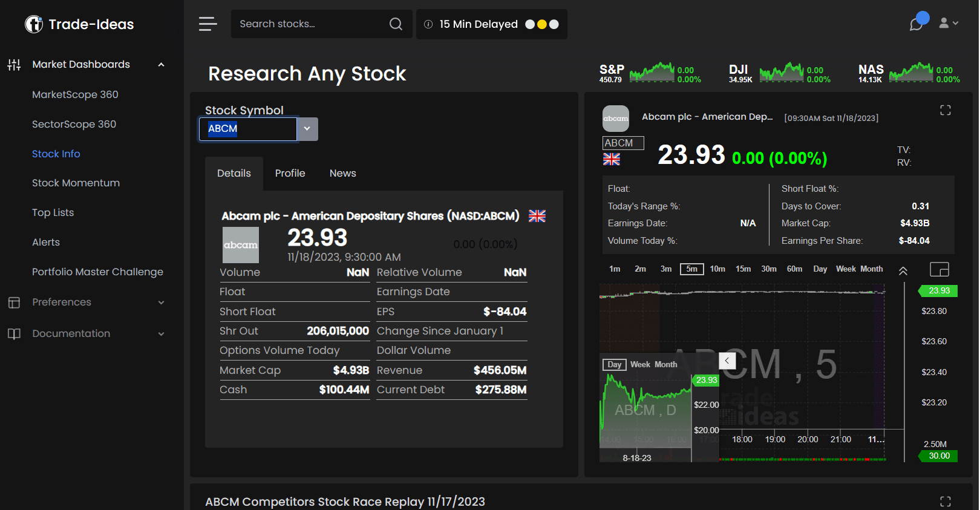Screen dimensions: 980x510
Task: Open SectorScope 360 dashboard
Action: click(74, 124)
